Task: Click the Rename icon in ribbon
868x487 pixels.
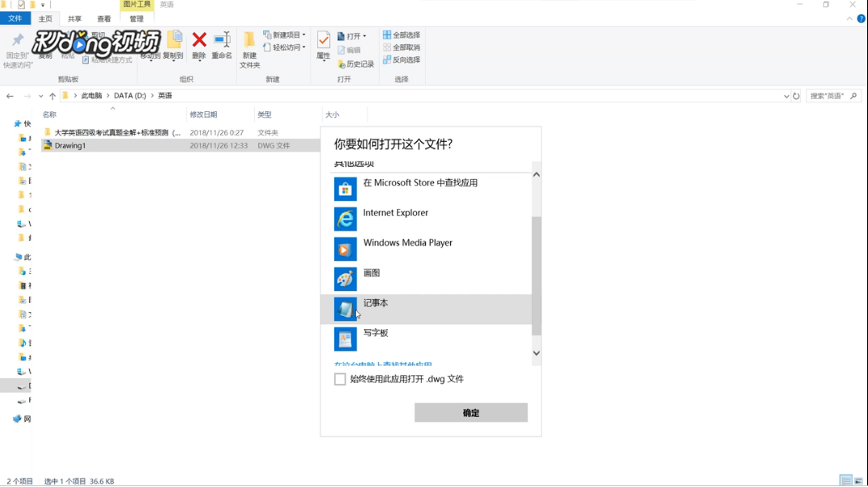Action: point(222,40)
